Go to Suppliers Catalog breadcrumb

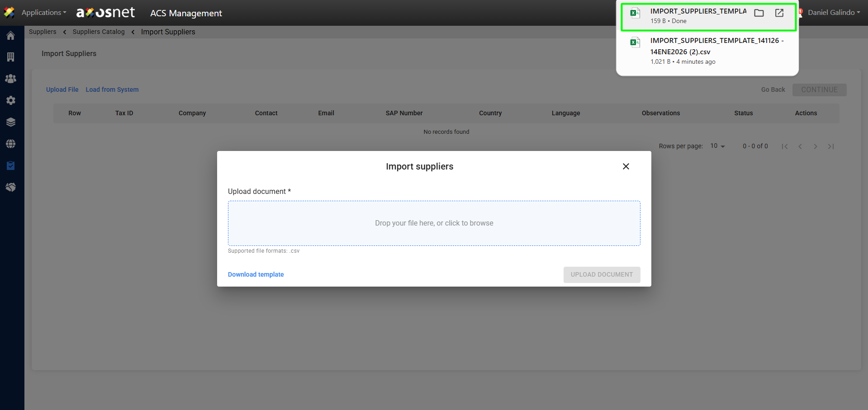coord(99,32)
